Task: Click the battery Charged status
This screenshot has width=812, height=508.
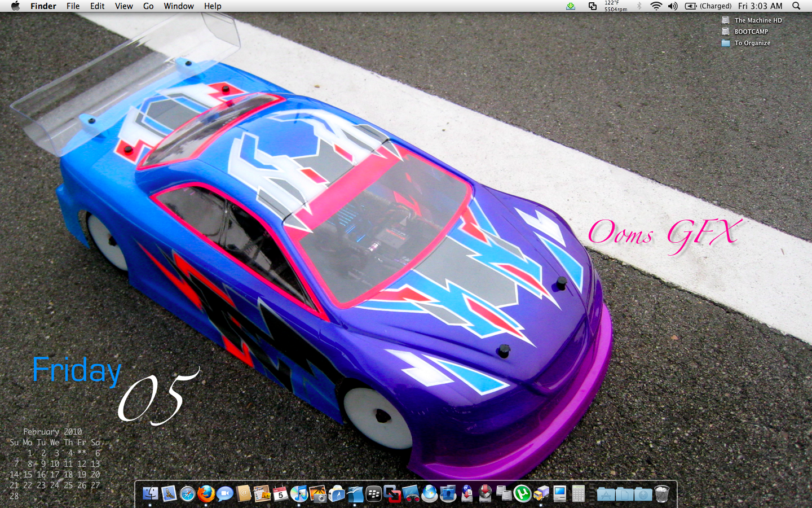Action: click(x=708, y=6)
